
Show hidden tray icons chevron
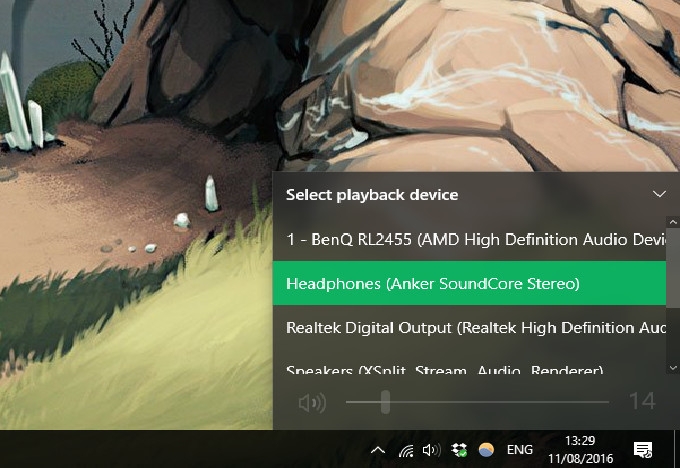(378, 450)
